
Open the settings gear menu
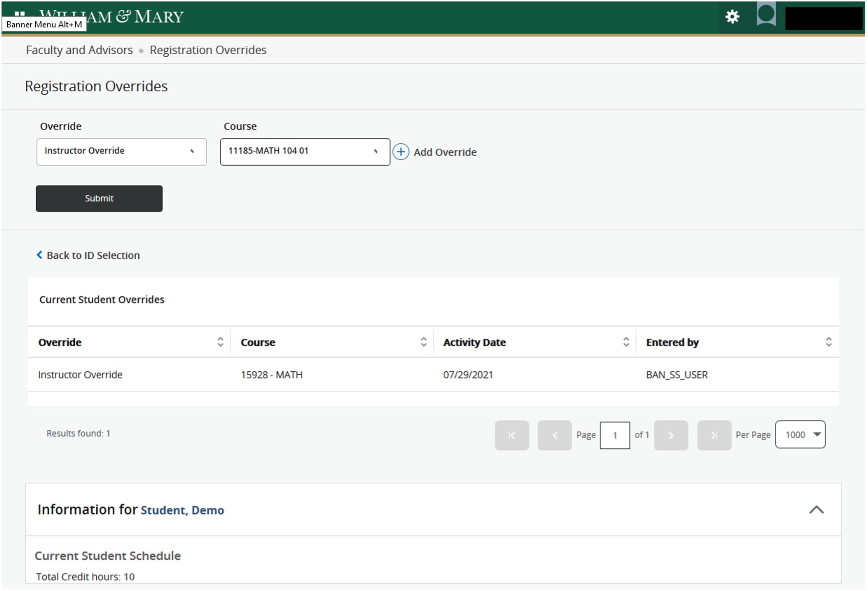click(732, 16)
